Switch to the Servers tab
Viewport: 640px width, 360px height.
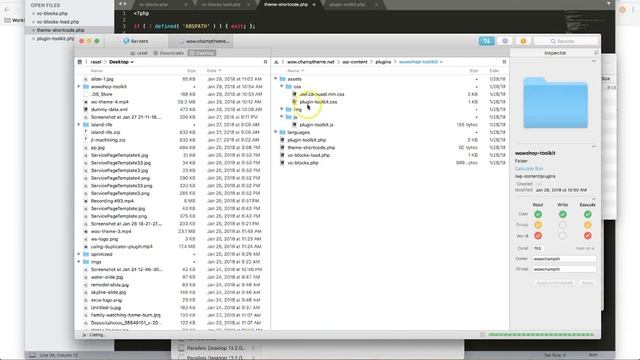click(136, 41)
